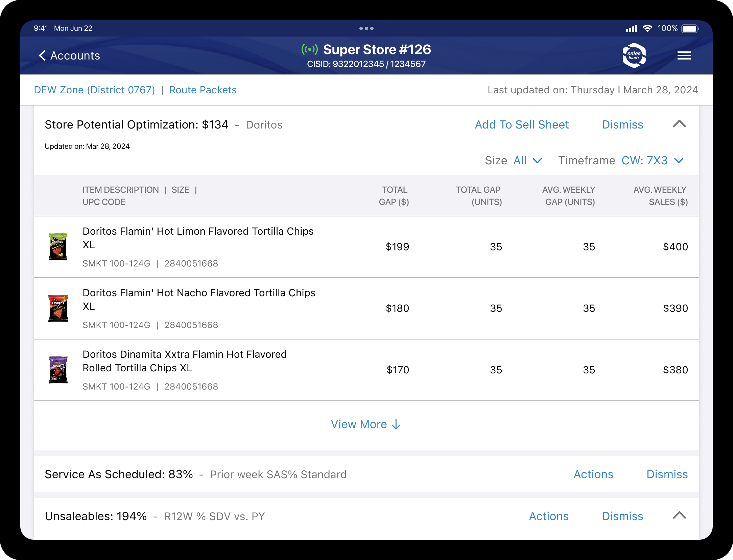This screenshot has height=560, width=733.
Task: Open Timeframe CW: 7X3 dropdown
Action: pos(652,160)
